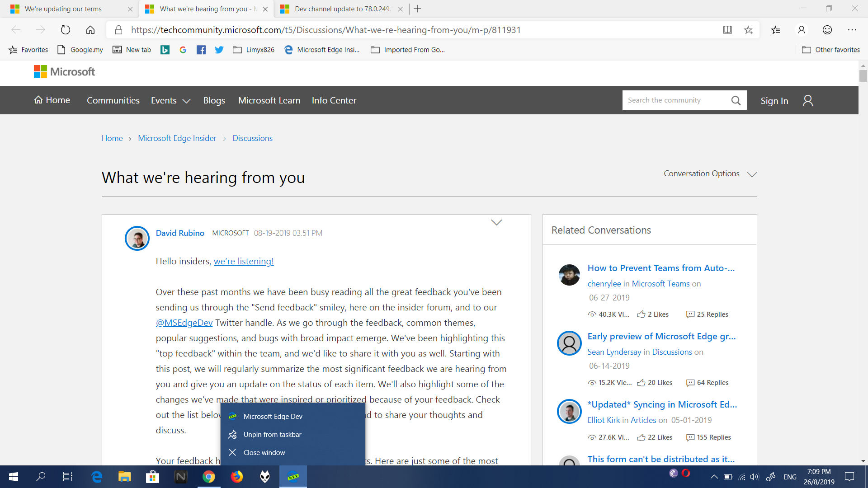Screen dimensions: 868x488
Task: Open the 'we're listening!' link
Action: point(244,261)
